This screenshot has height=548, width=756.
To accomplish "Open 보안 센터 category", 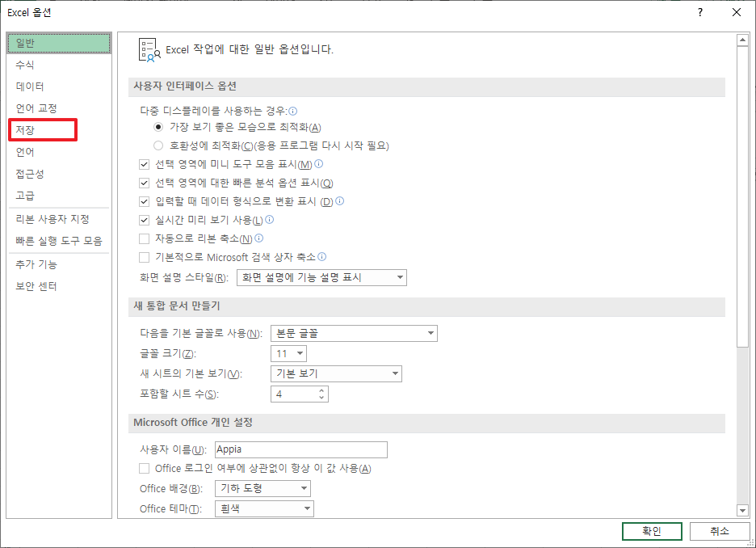I will [59, 287].
